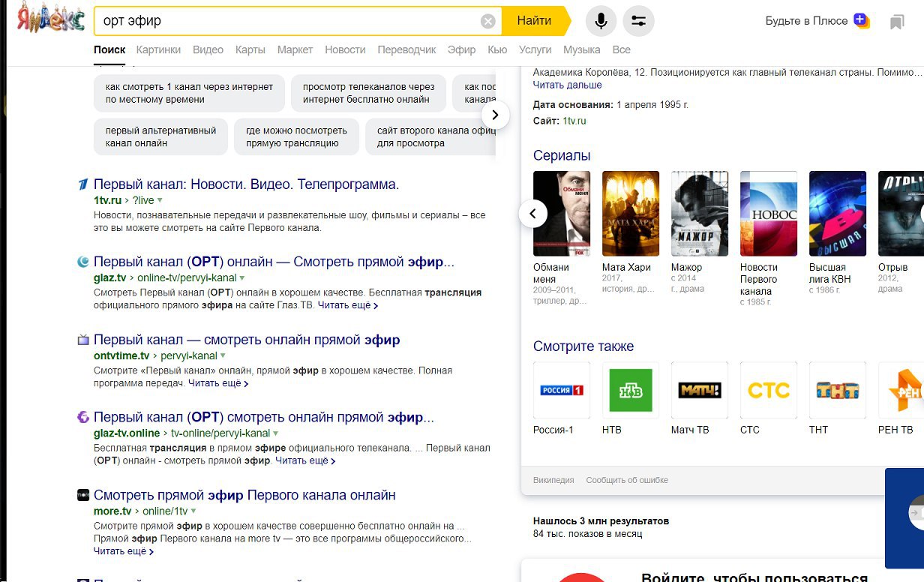
Task: Expand ontvtime.tv result dropdown arrow
Action: coord(223,356)
